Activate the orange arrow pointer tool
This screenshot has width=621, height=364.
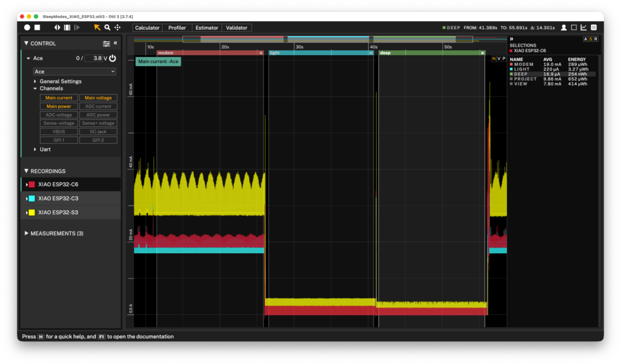pyautogui.click(x=97, y=27)
